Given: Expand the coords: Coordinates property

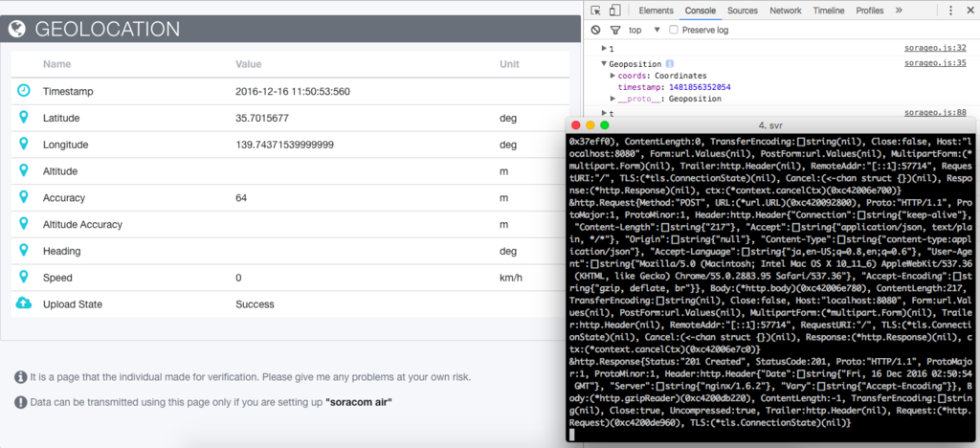Looking at the screenshot, I should click(x=612, y=76).
